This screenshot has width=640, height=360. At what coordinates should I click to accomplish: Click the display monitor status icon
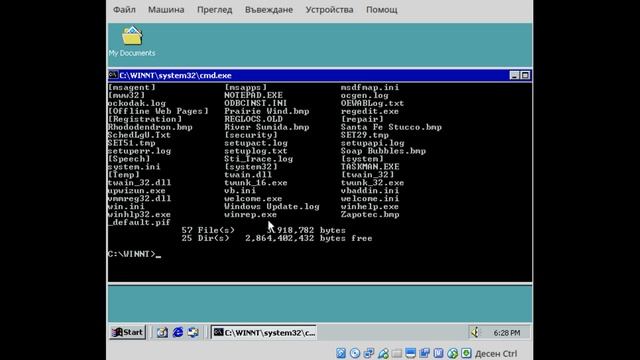[411, 353]
